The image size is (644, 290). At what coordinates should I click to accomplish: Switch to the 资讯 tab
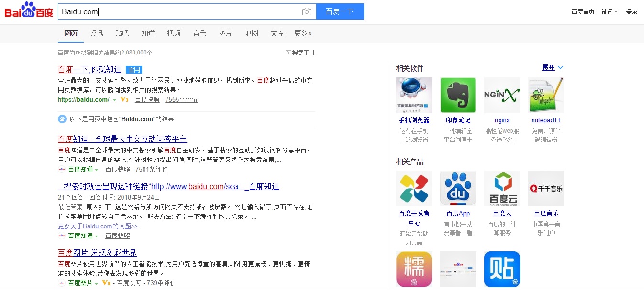click(x=96, y=33)
